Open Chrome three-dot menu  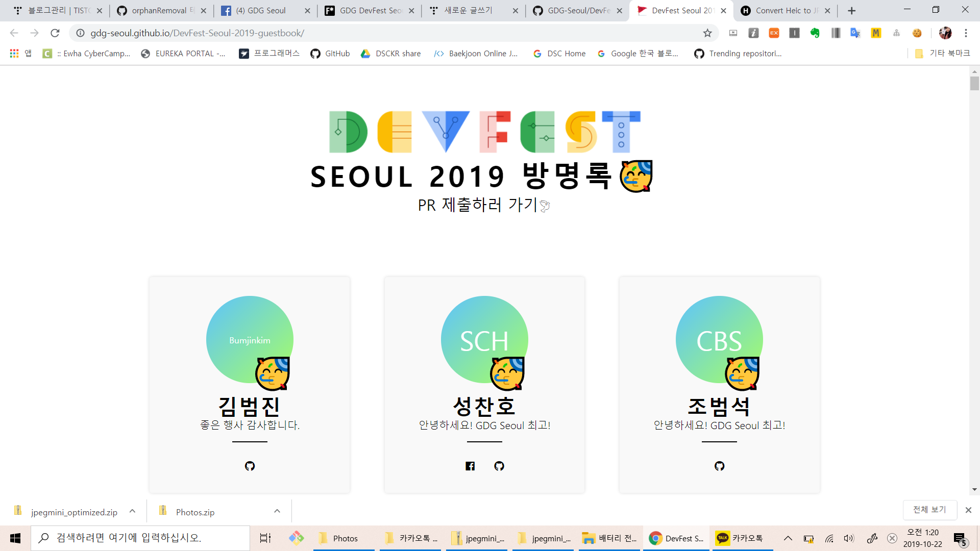coord(966,33)
